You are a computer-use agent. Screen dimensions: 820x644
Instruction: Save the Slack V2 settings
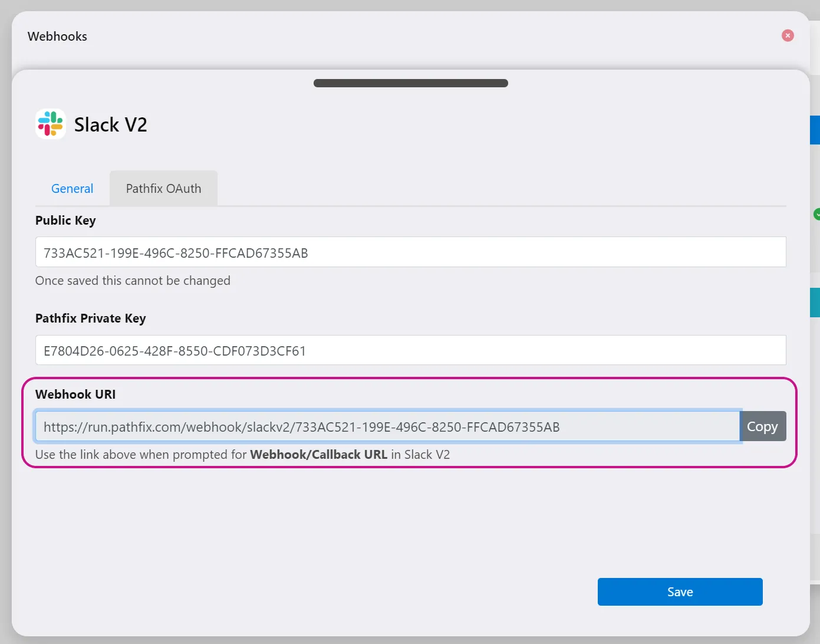coord(680,592)
